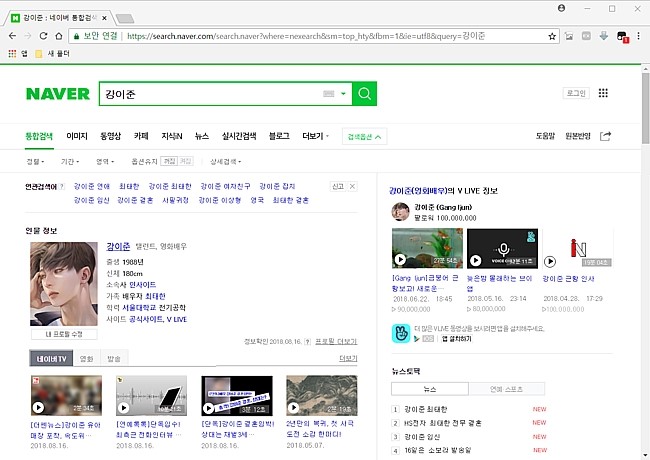Play the V LIVE voice microphone video
This screenshot has width=650, height=460.
tap(502, 248)
